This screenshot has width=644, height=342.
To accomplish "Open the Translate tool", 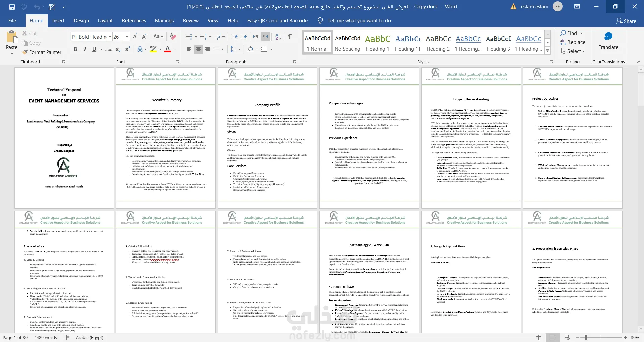I will click(608, 41).
